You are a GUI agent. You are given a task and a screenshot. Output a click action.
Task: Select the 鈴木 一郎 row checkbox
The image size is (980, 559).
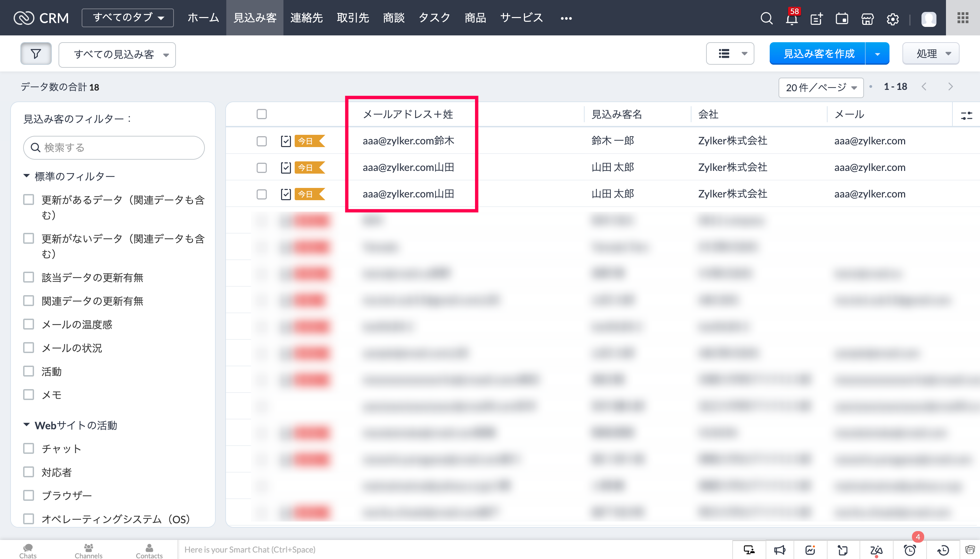coord(262,141)
